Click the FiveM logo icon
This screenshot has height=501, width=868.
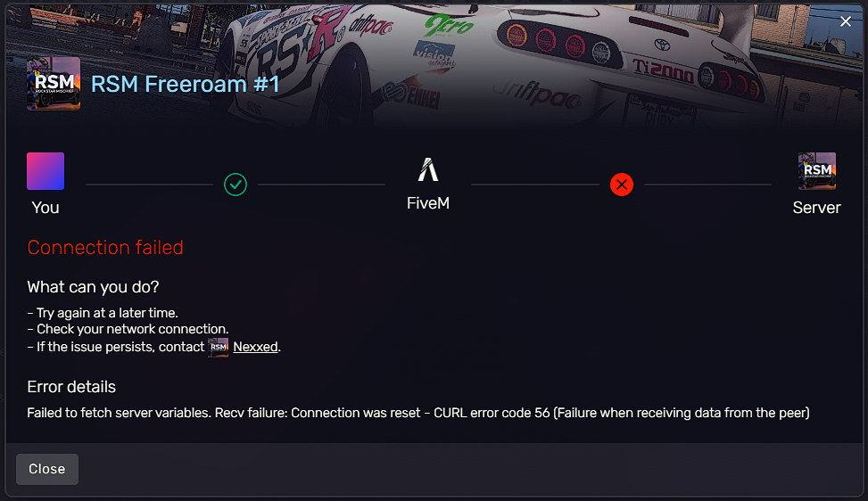tap(428, 169)
